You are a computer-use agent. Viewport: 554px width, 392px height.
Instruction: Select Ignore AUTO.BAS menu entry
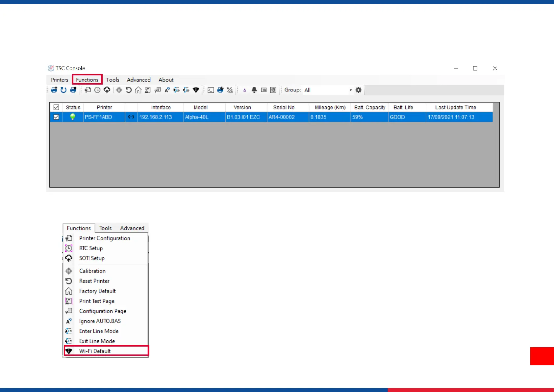[106, 321]
